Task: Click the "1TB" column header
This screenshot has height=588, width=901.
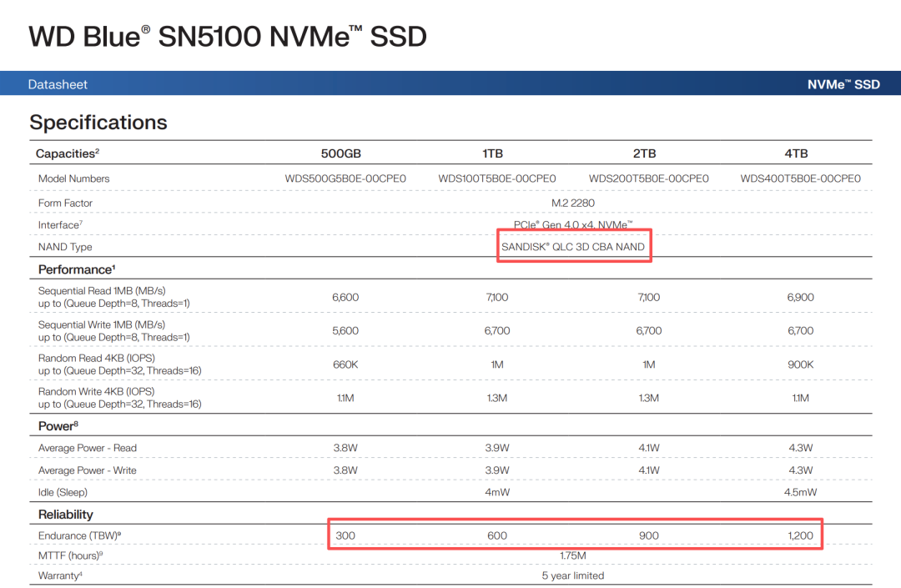Action: click(492, 153)
